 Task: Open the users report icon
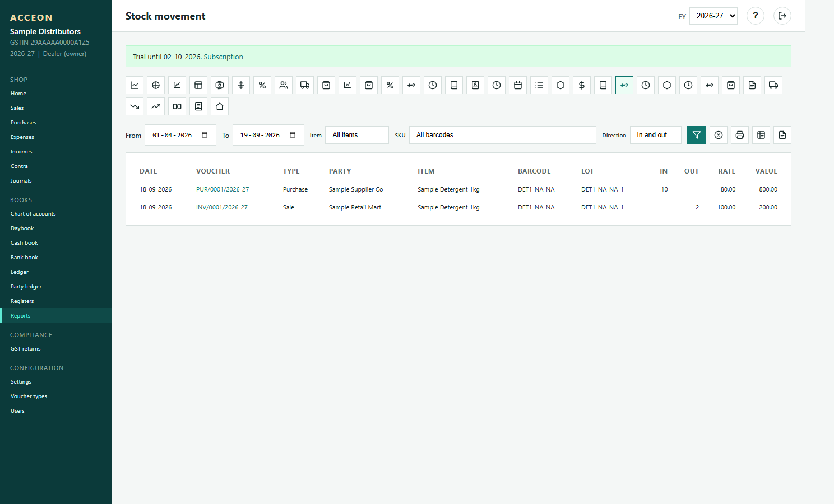[284, 85]
